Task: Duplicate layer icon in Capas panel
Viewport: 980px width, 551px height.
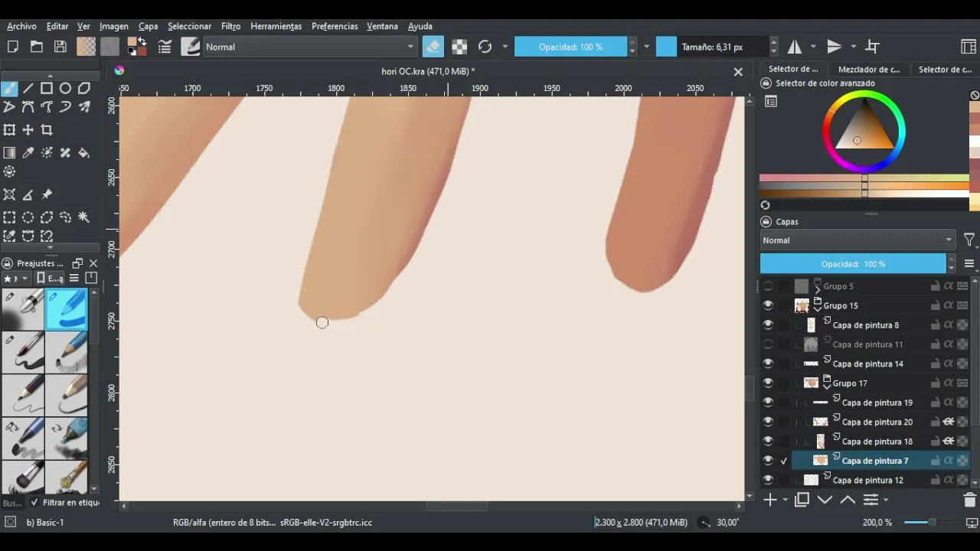Action: [x=802, y=500]
